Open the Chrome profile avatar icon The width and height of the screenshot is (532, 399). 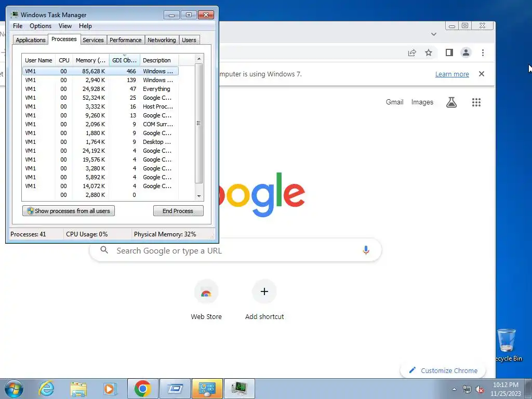click(466, 52)
